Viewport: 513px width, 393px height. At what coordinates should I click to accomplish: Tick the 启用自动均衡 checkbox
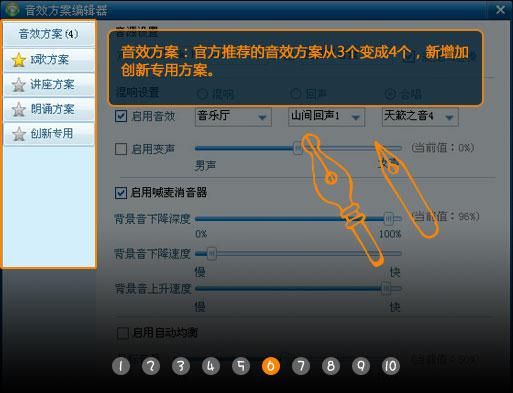coord(123,333)
